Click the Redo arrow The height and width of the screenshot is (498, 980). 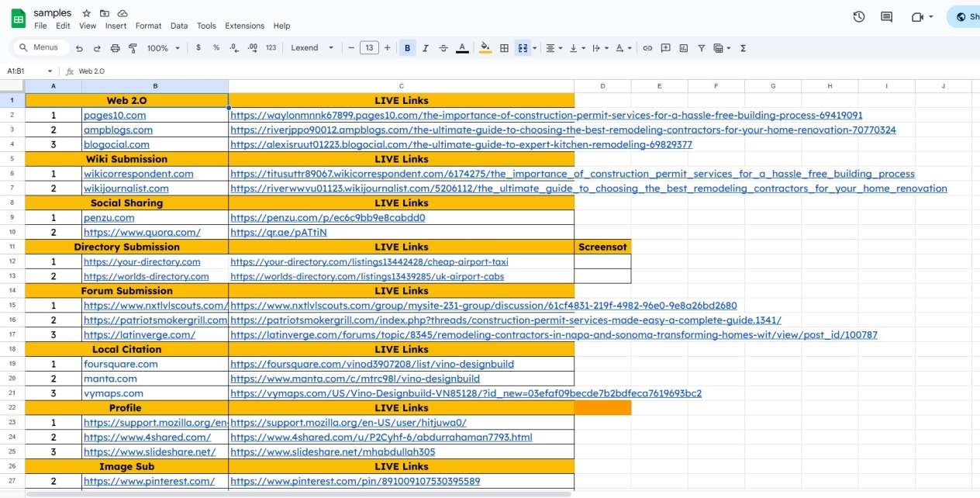97,48
